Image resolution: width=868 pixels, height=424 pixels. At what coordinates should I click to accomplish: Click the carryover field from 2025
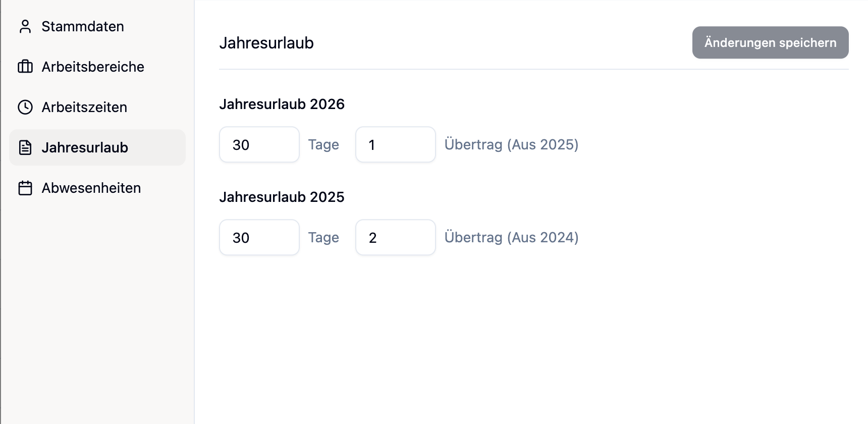click(x=396, y=145)
